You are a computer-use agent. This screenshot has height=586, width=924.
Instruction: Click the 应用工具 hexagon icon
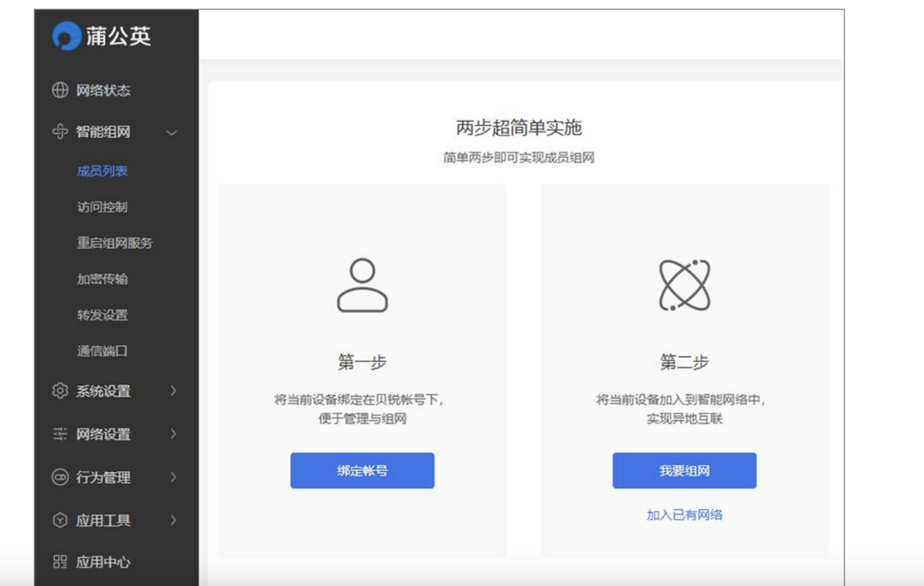tap(60, 521)
